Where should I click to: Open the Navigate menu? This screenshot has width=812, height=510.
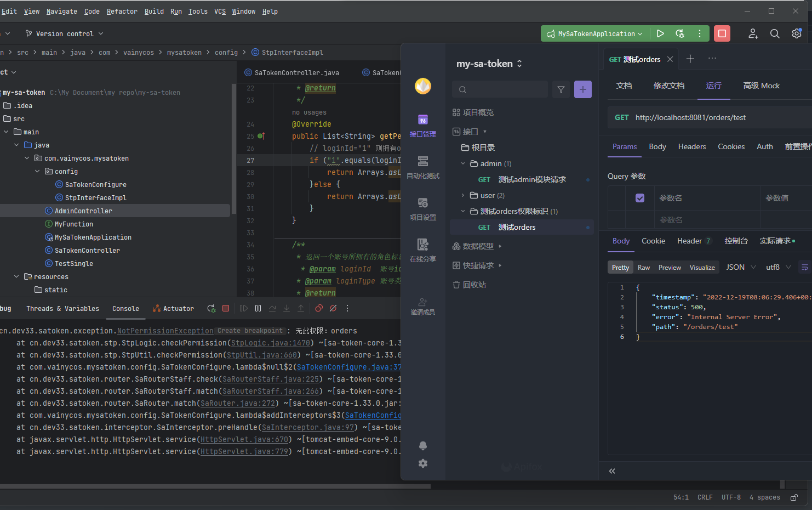click(x=62, y=11)
